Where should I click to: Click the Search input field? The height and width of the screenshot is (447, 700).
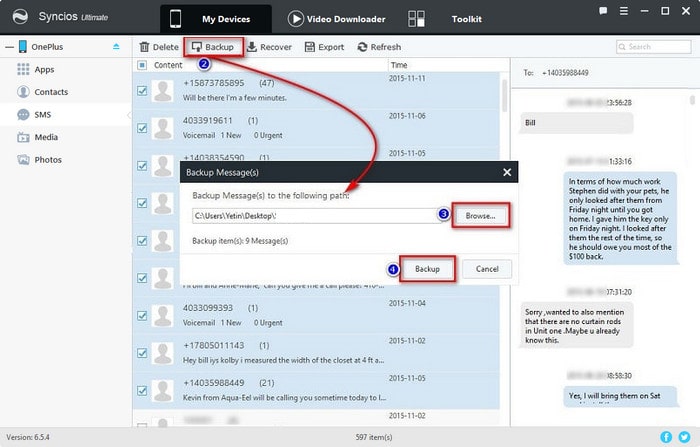[654, 46]
